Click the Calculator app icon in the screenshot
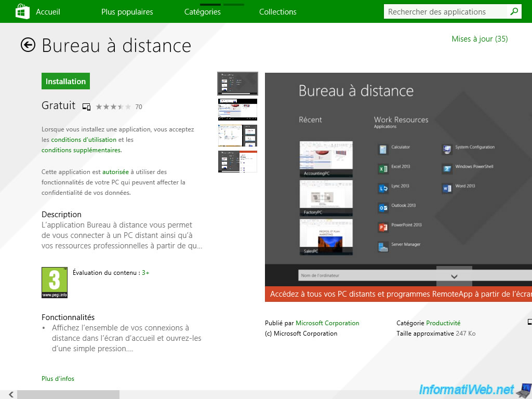 (383, 149)
